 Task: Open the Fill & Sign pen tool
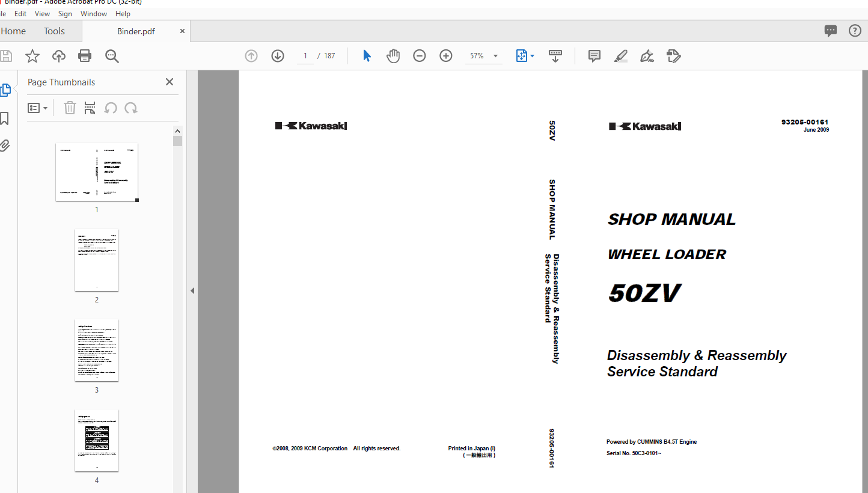point(647,56)
